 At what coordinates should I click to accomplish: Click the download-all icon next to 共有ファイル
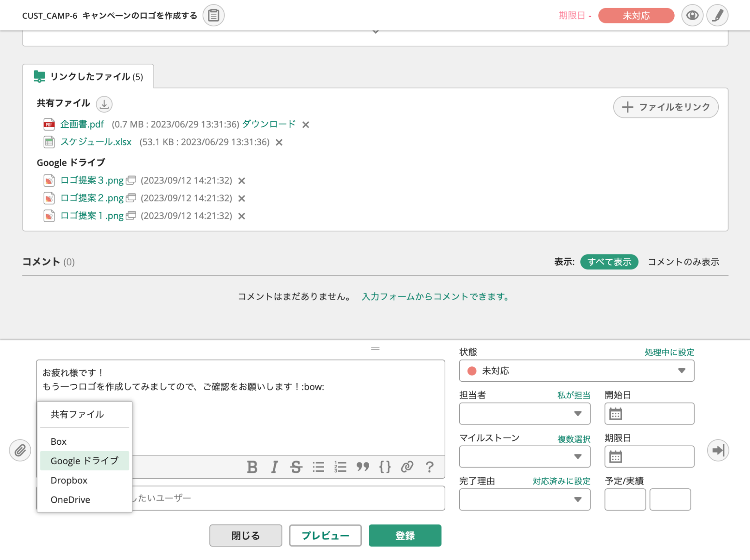coord(104,104)
